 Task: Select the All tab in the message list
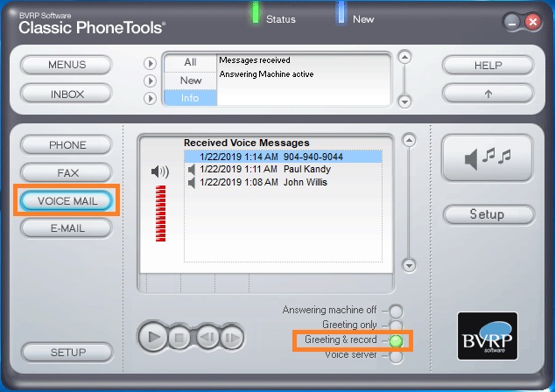(190, 62)
